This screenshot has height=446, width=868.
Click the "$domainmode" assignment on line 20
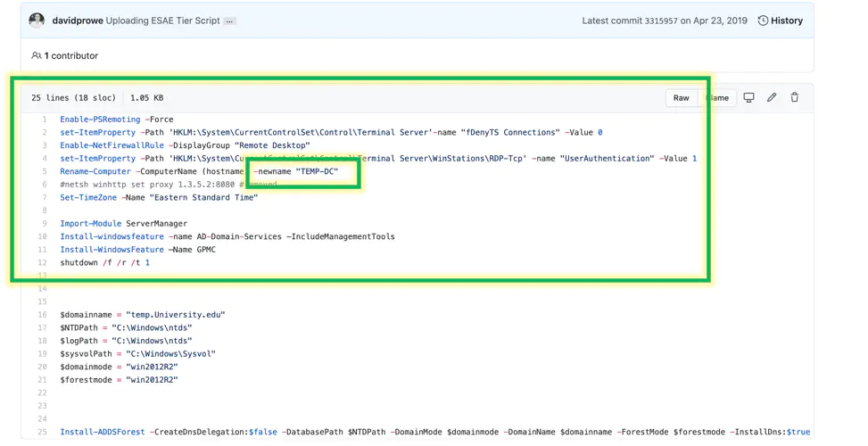coord(119,367)
